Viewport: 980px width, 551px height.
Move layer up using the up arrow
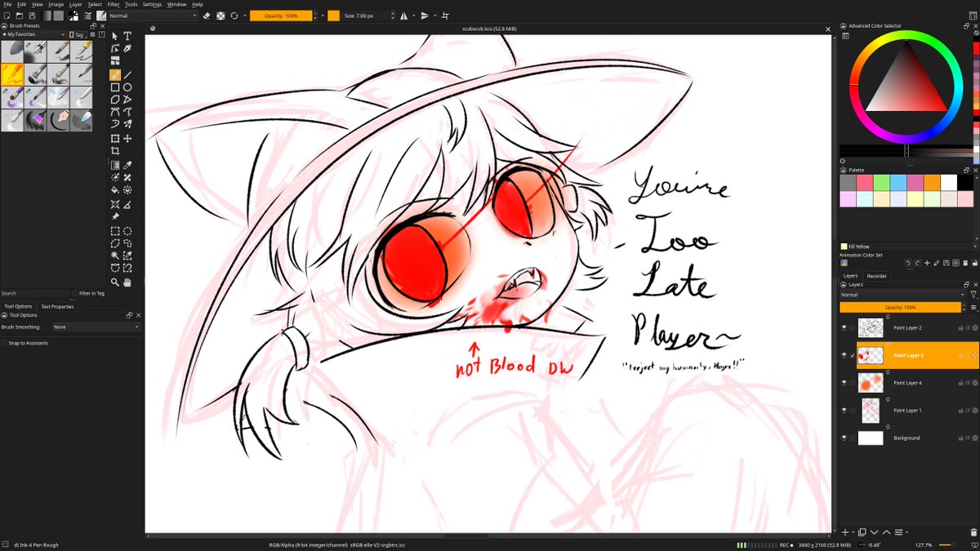point(887,531)
